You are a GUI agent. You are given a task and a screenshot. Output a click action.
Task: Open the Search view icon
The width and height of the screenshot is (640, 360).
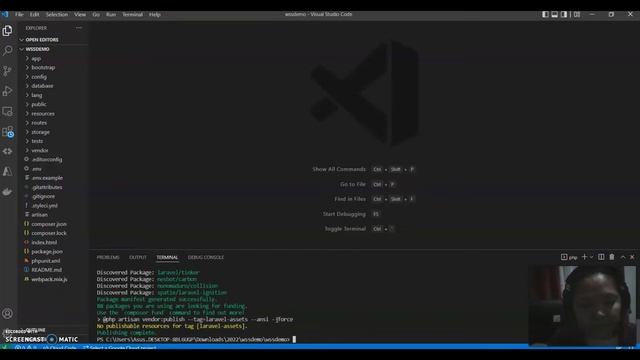tap(7, 51)
